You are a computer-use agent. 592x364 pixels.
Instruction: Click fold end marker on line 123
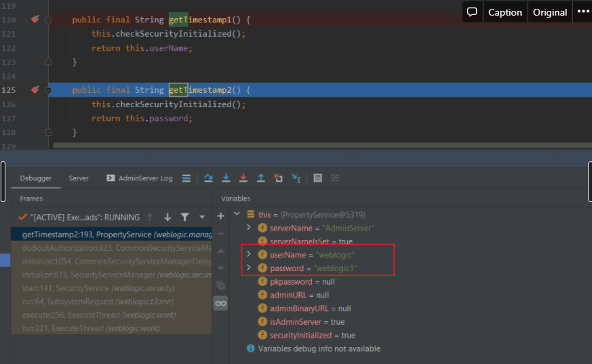48,62
